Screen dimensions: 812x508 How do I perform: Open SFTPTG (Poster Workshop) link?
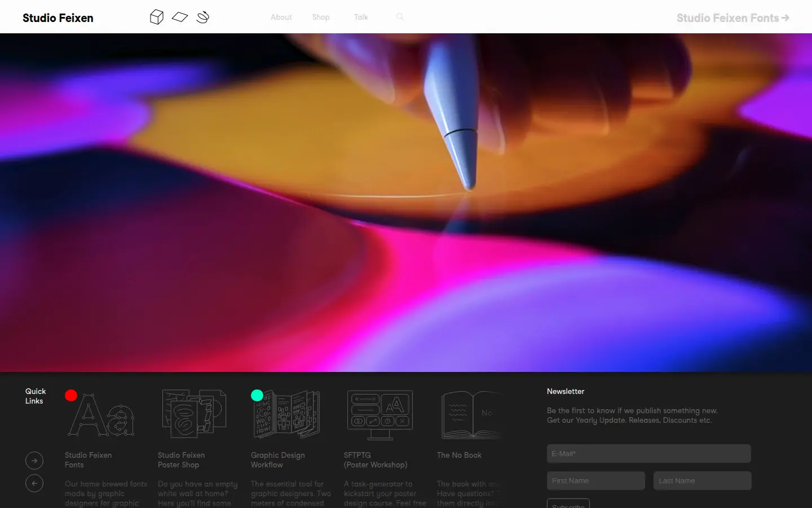[376, 460]
